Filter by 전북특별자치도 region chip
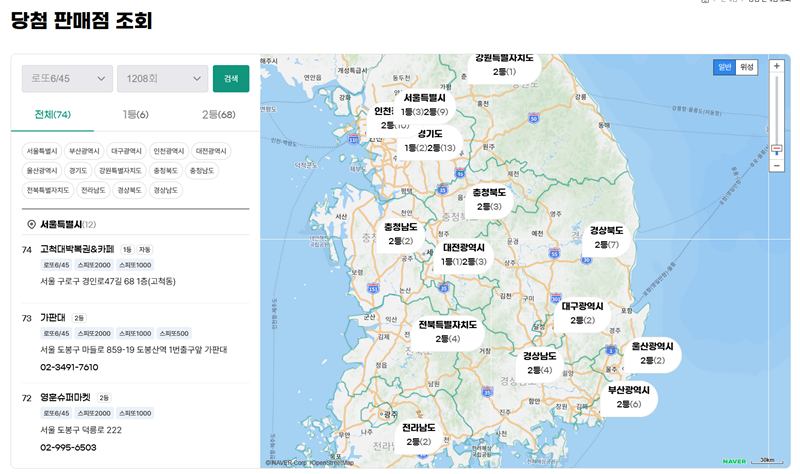The width and height of the screenshot is (800, 474). 48,190
